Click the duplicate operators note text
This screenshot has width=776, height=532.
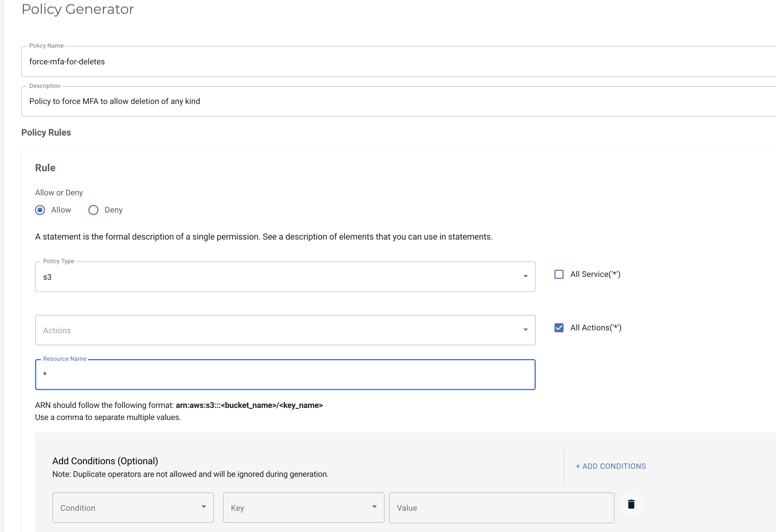point(190,474)
